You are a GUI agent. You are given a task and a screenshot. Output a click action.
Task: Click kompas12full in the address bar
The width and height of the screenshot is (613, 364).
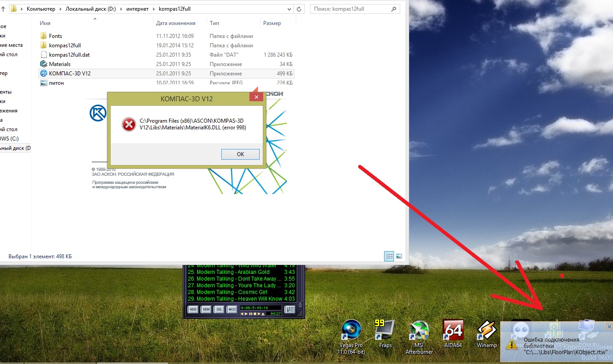(174, 9)
